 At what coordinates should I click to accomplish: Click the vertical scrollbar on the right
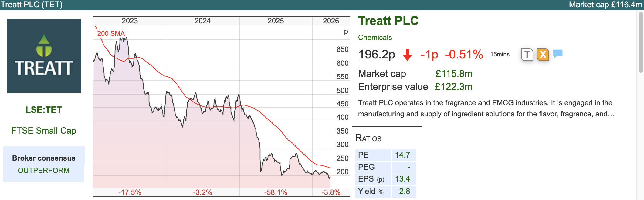[x=641, y=42]
